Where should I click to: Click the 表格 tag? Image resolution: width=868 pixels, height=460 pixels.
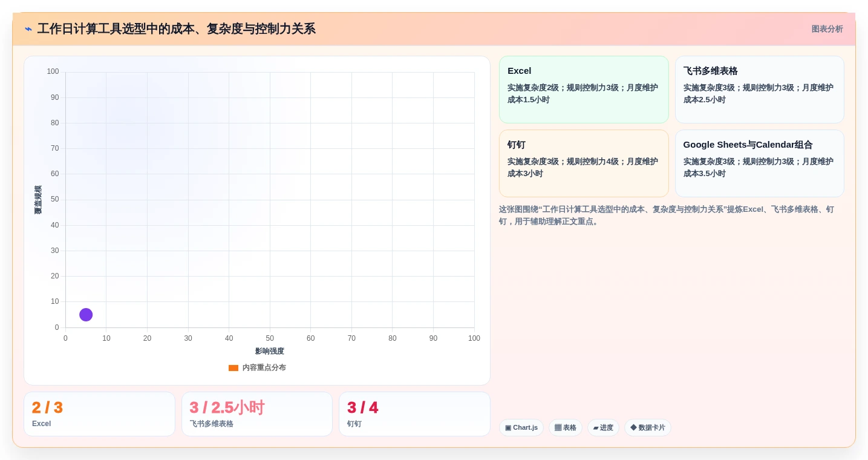click(566, 428)
